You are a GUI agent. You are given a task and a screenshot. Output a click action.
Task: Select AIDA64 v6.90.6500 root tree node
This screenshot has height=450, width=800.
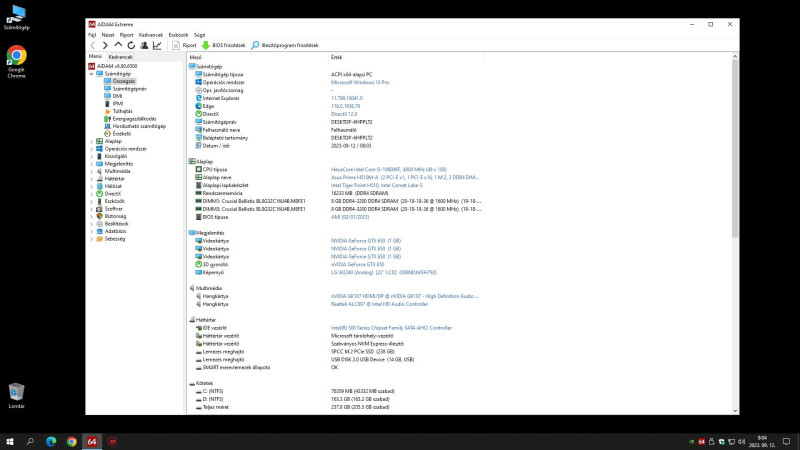pos(112,66)
